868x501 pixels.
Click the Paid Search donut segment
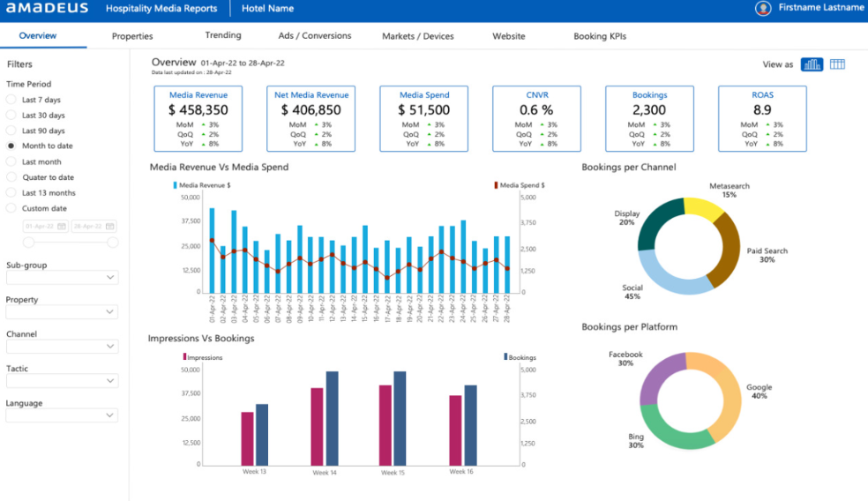point(730,249)
